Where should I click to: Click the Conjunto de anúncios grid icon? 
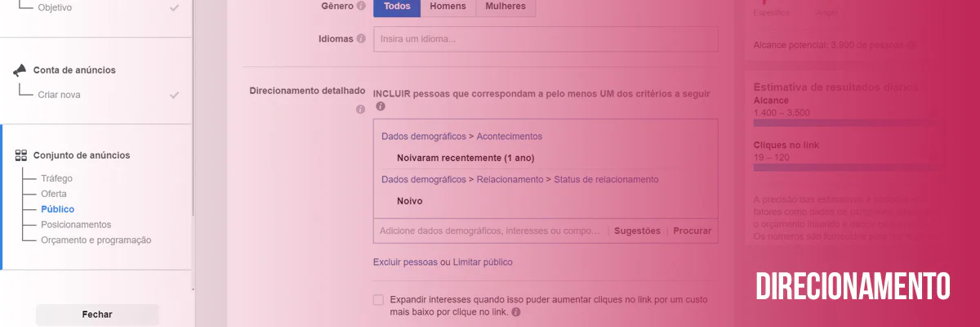(20, 155)
